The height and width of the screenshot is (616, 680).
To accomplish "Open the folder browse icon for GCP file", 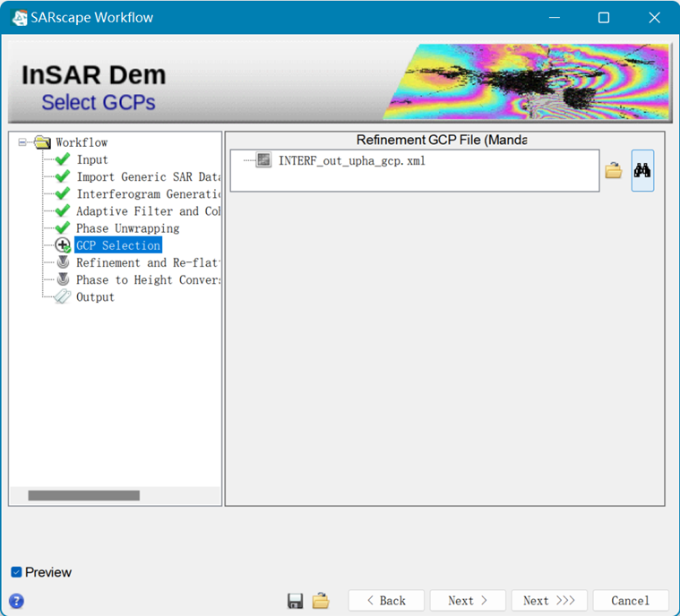I will (x=613, y=170).
